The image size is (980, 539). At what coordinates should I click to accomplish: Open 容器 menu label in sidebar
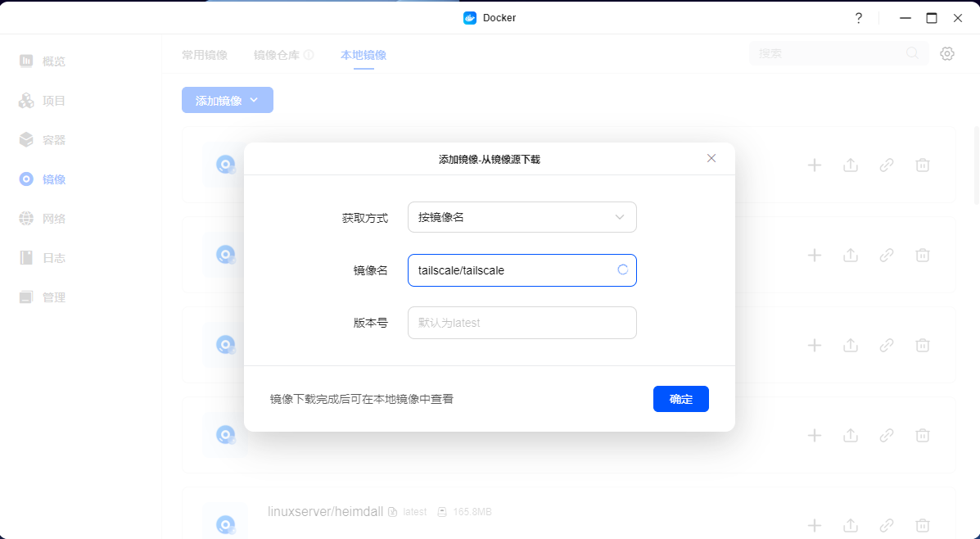coord(54,140)
